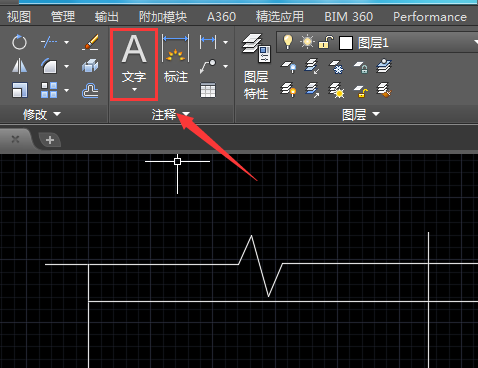
Task: Open the Array tool dropdown arrow
Action: click(x=66, y=90)
